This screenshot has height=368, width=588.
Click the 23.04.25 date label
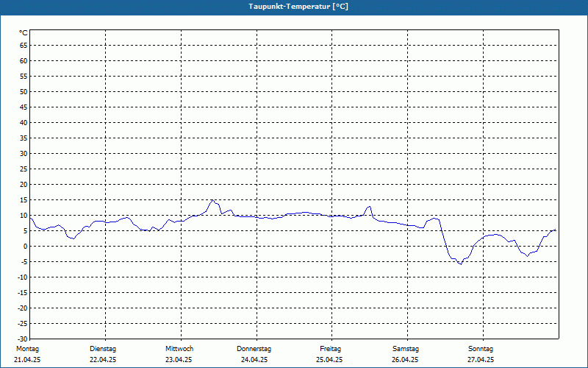pyautogui.click(x=179, y=360)
